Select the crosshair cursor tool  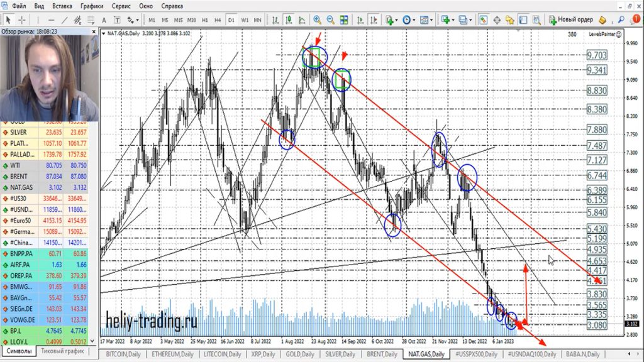point(23,19)
